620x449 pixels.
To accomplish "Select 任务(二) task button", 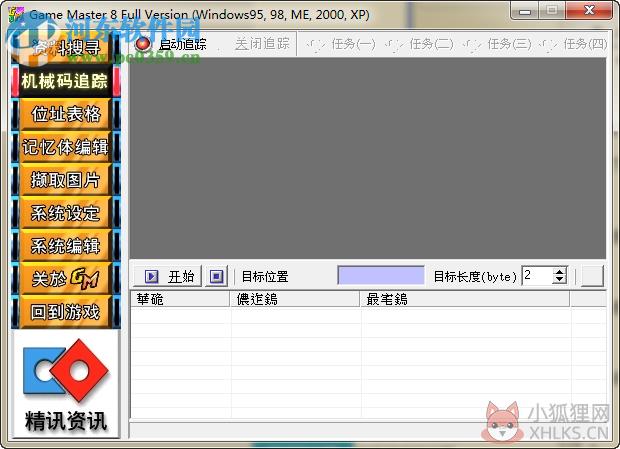I will [x=419, y=44].
